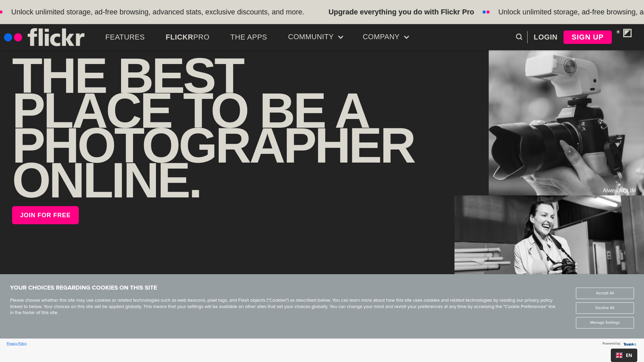Click the Flickr dots icon in the banner

[x=486, y=12]
